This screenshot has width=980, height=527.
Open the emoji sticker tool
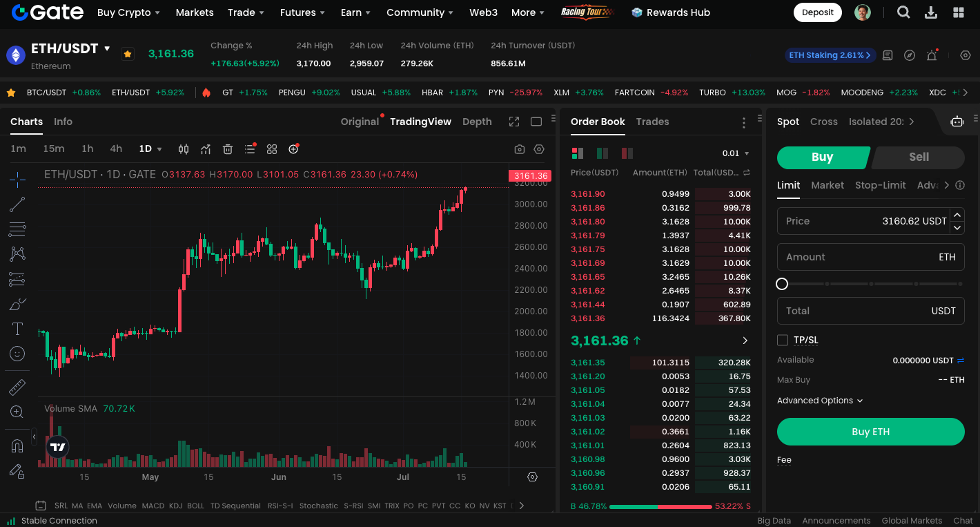(x=17, y=354)
